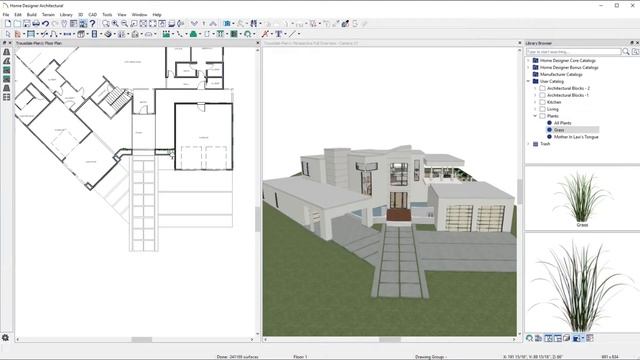Image resolution: width=640 pixels, height=360 pixels.
Task: Select Manufacturer Catalogs in library
Action: (x=561, y=74)
